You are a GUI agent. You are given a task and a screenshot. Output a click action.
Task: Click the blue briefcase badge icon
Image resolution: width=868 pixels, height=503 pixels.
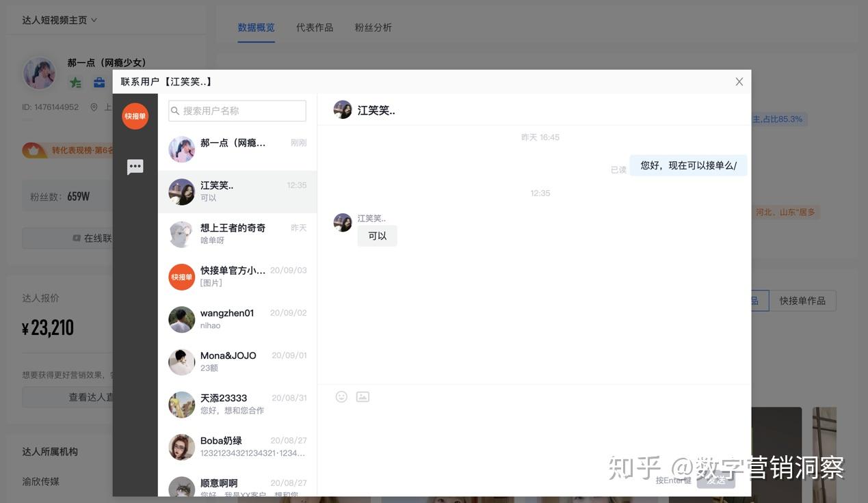[x=99, y=83]
